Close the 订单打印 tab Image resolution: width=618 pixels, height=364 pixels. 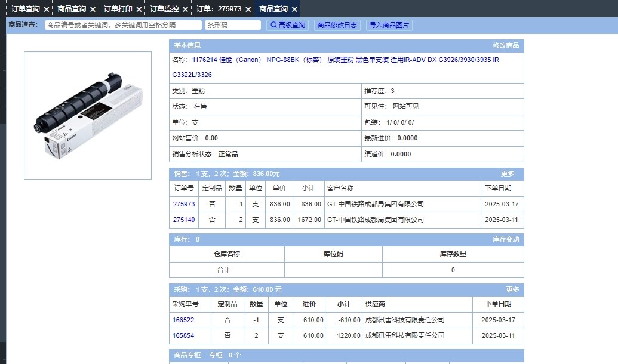pos(139,9)
